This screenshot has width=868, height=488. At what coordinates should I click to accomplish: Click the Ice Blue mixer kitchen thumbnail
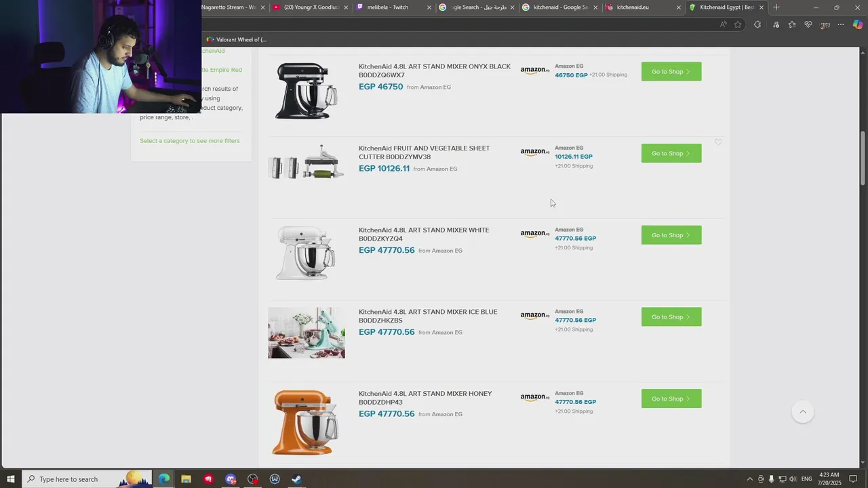pos(307,333)
